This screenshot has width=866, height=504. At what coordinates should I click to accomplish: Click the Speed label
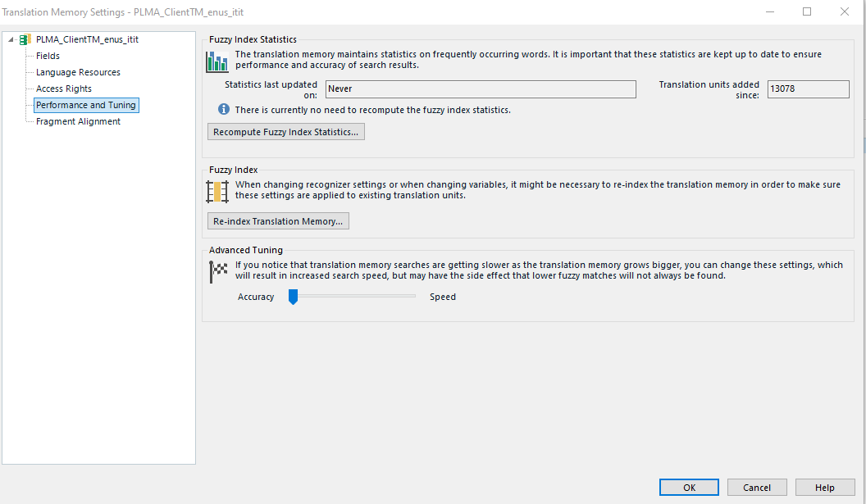[443, 297]
